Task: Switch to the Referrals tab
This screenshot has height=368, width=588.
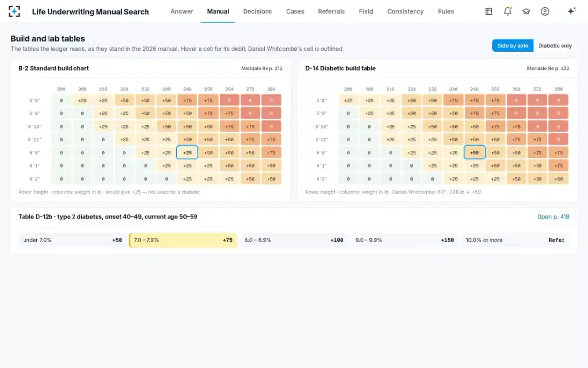Action: (331, 11)
